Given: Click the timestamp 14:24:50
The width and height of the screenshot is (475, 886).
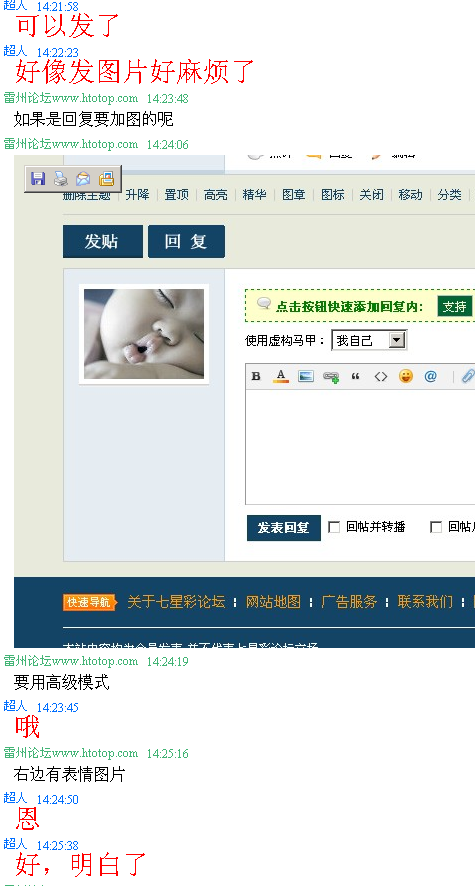Looking at the screenshot, I should pyautogui.click(x=58, y=799).
